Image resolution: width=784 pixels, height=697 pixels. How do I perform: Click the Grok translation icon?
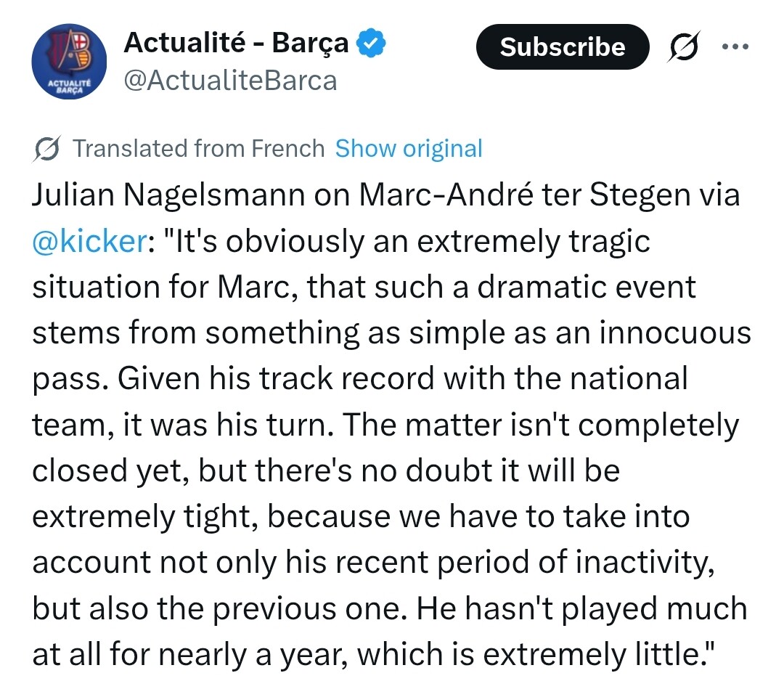click(47, 149)
